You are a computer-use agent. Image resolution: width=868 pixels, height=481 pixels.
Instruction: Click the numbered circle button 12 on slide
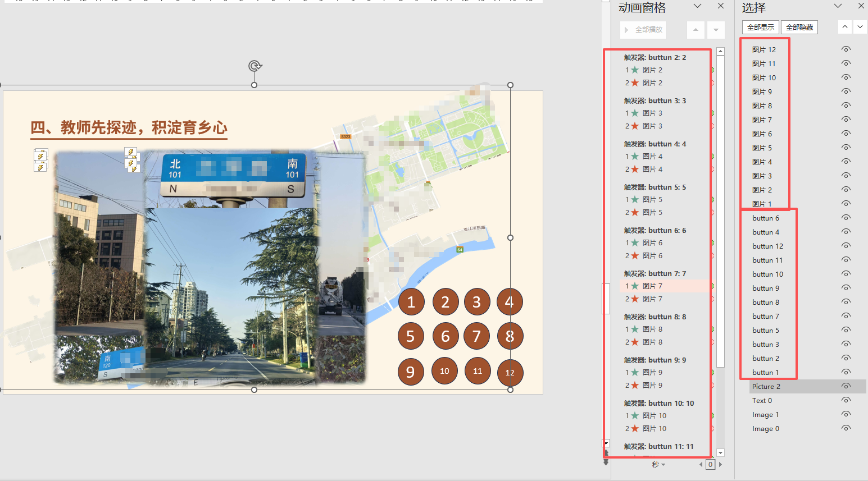(510, 373)
